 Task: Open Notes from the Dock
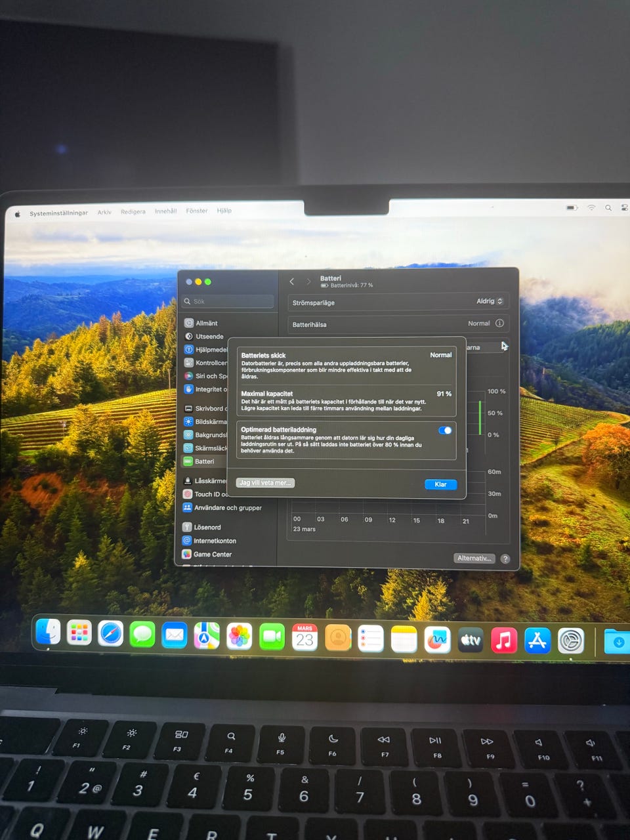tap(404, 639)
